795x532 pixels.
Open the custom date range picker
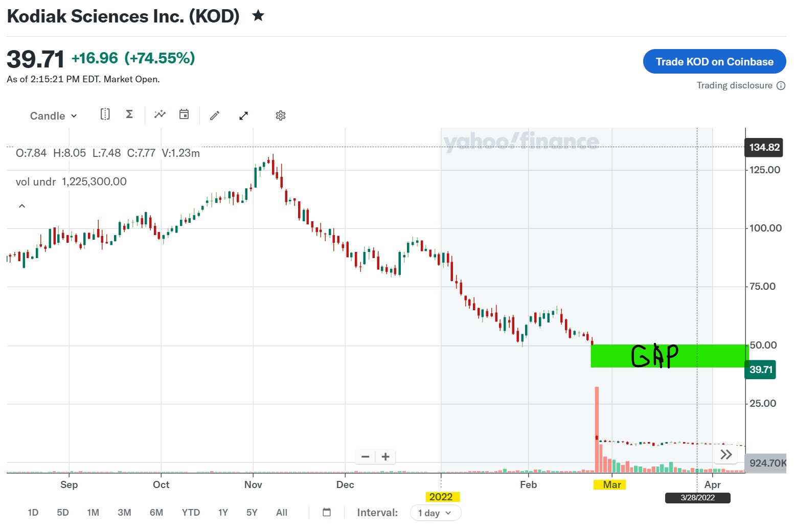coord(327,512)
